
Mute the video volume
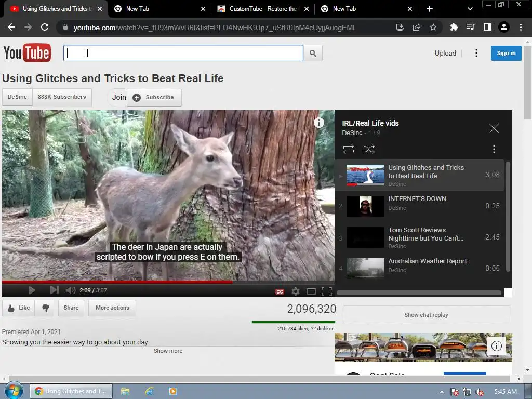point(70,290)
